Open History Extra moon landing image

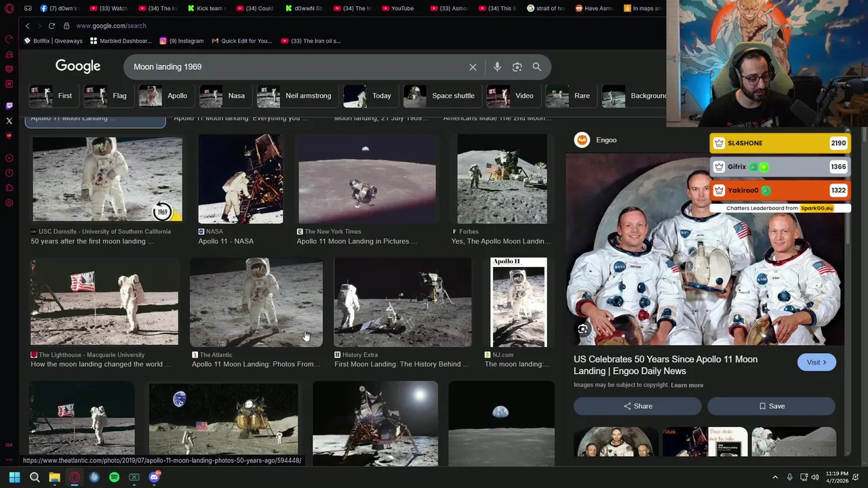(403, 302)
